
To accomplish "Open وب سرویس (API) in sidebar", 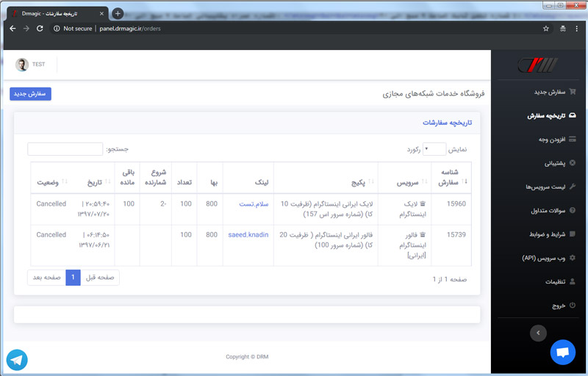I will 548,258.
